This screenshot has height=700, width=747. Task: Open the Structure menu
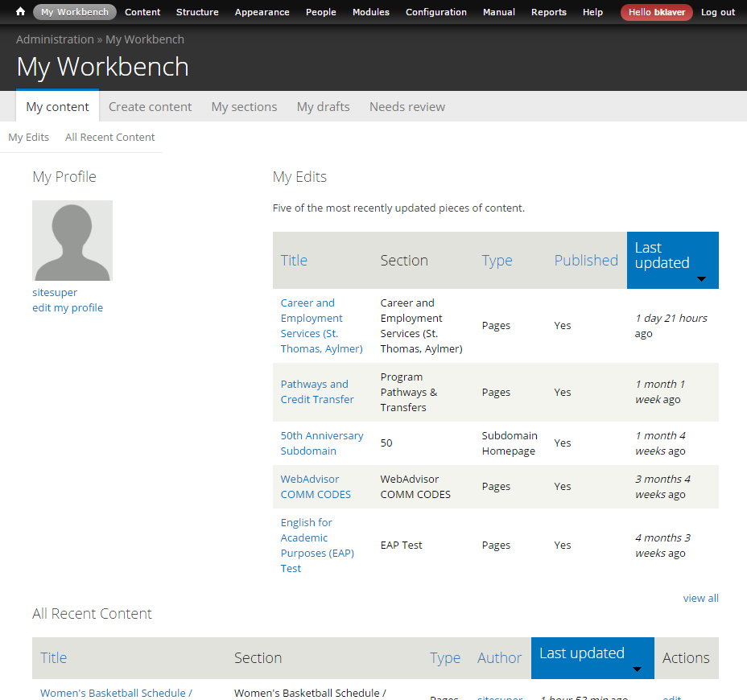(x=197, y=12)
